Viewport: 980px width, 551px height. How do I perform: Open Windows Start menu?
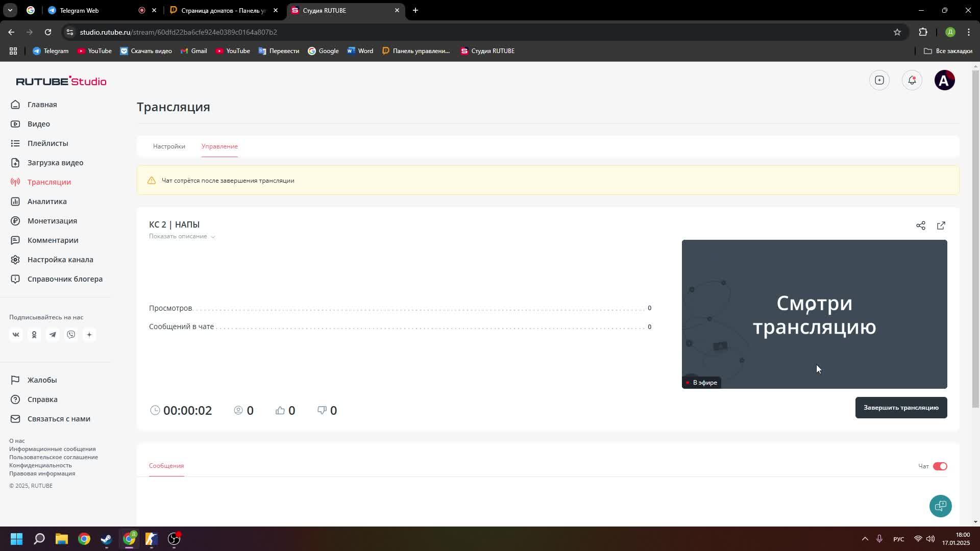pos(16,539)
